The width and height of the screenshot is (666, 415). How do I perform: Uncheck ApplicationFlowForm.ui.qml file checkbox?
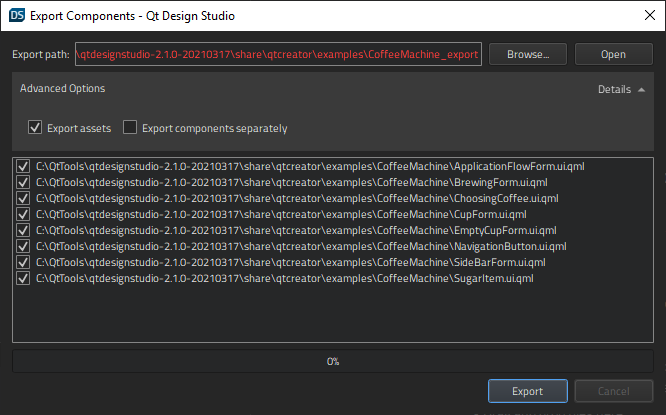24,167
